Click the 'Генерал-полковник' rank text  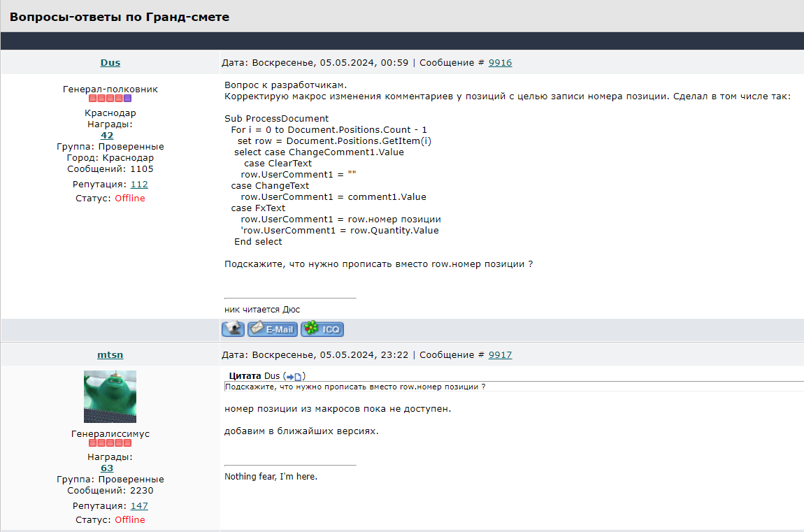(110, 89)
